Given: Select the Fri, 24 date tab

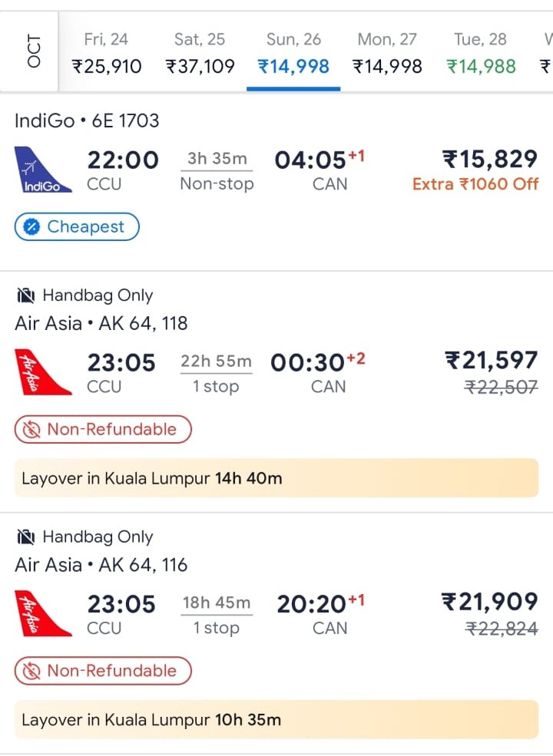Looking at the screenshot, I should (107, 53).
